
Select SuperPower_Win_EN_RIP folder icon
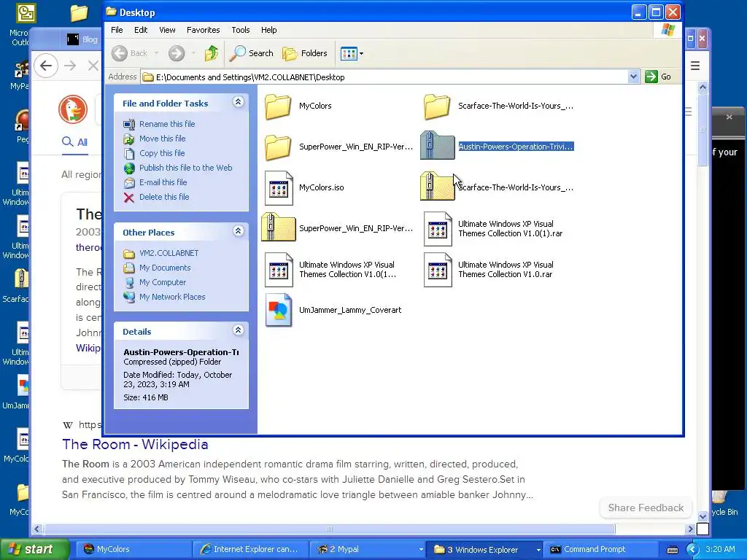point(278,147)
